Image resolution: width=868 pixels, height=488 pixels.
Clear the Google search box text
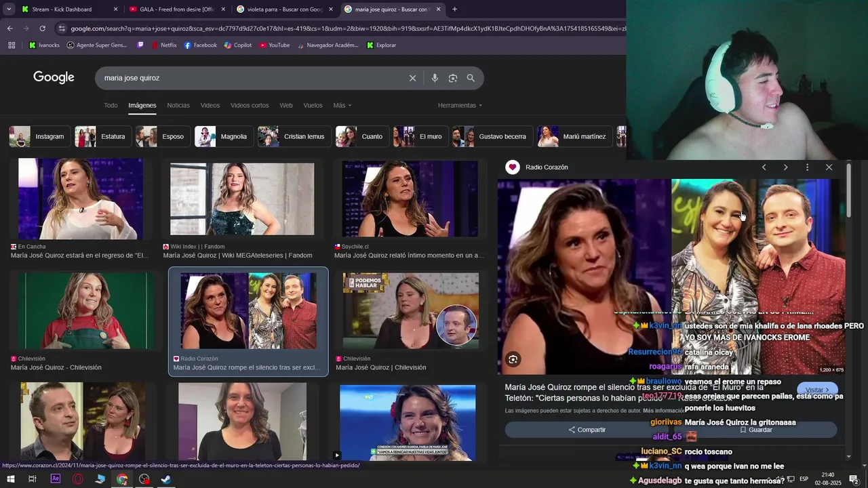coord(412,78)
